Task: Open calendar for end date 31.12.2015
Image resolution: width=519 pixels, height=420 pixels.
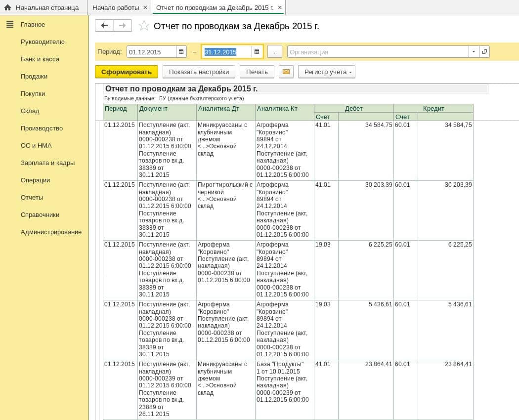Action: click(257, 51)
